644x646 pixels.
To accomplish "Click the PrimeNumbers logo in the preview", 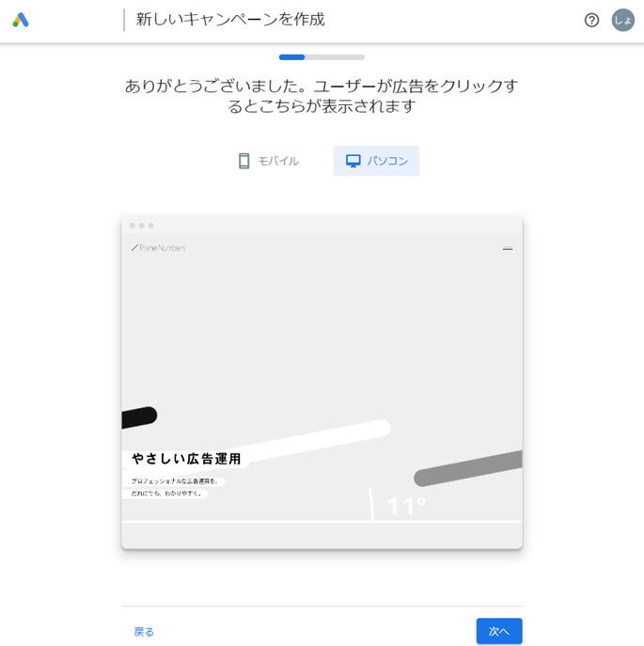I will click(159, 247).
